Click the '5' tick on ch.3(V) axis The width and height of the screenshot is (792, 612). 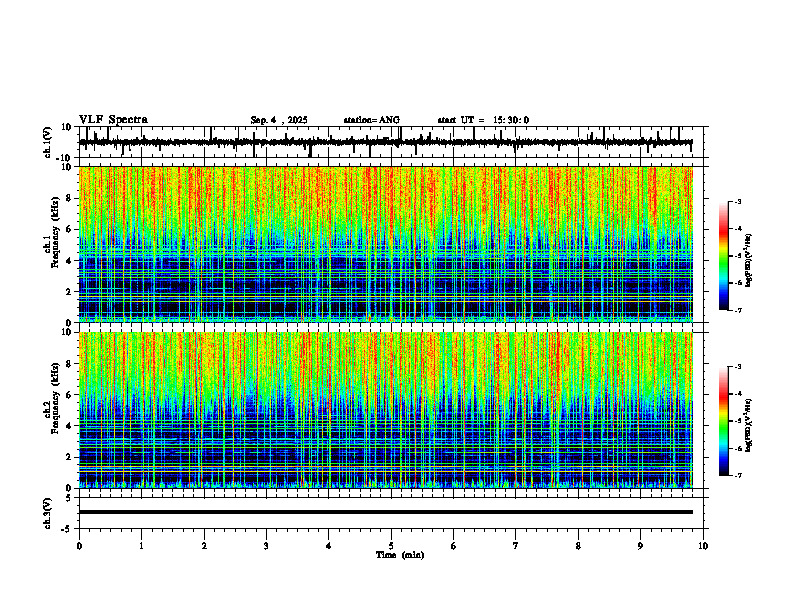coord(70,498)
